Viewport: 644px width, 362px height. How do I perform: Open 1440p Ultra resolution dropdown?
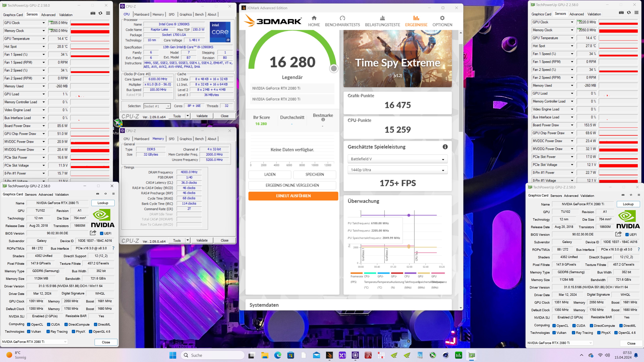coord(398,170)
